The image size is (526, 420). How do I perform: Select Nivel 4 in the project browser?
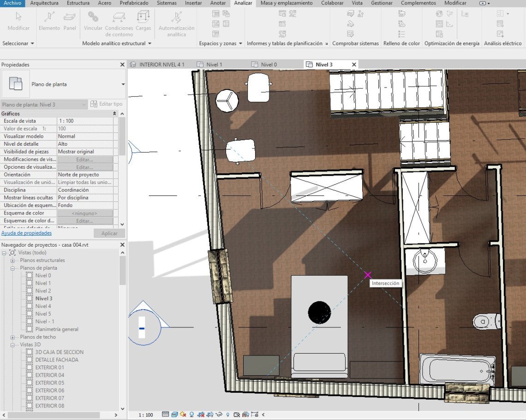(x=43, y=306)
